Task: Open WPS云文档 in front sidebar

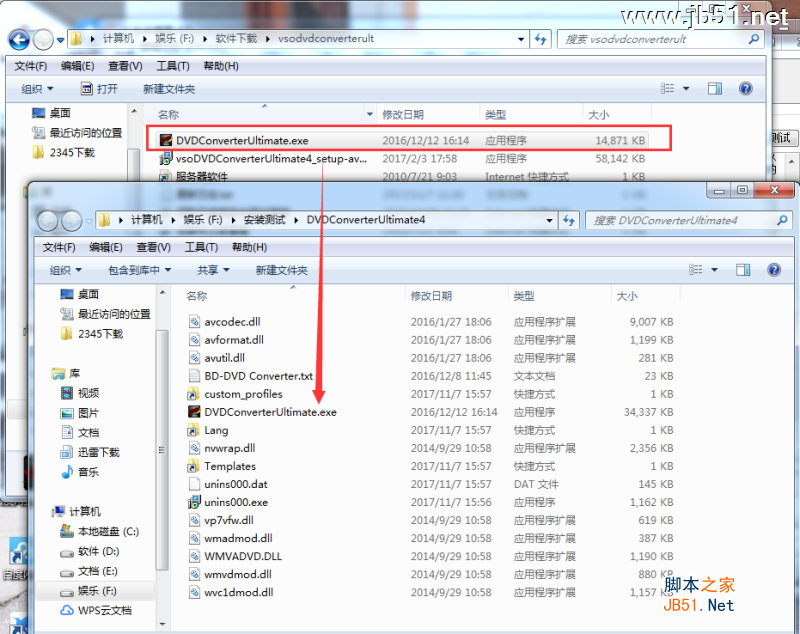Action: pos(96,610)
